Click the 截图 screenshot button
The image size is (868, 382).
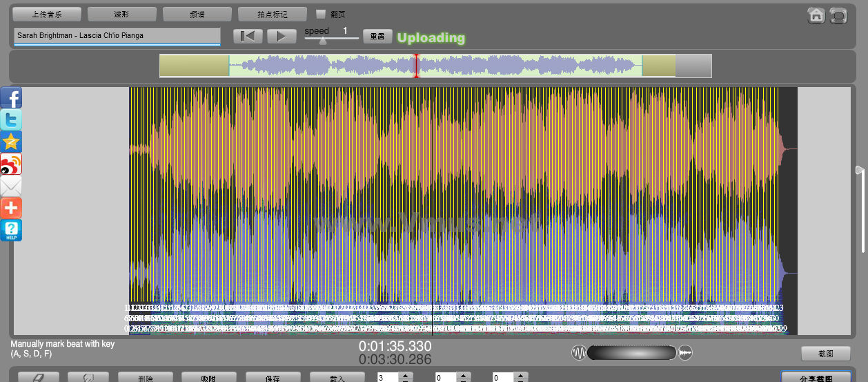(x=825, y=353)
